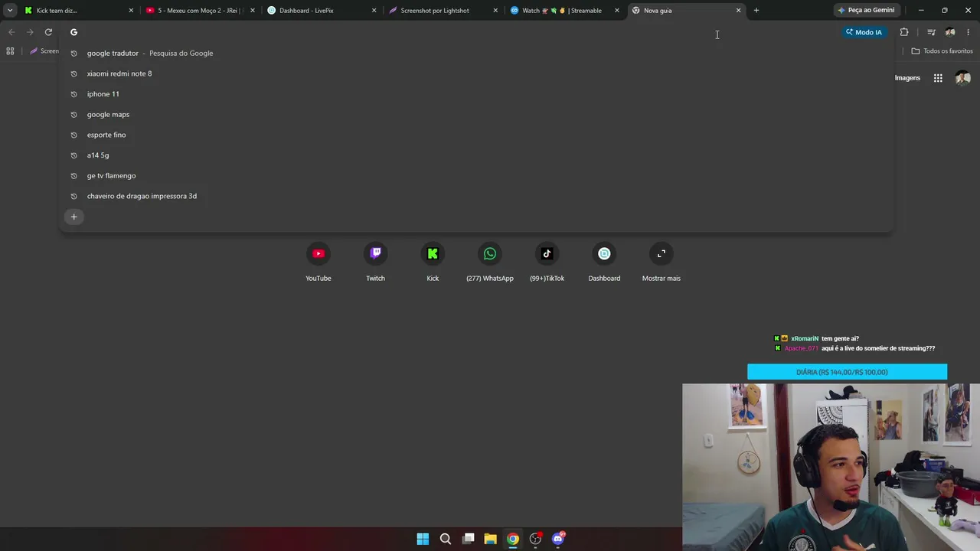Screen dimensions: 980x551
Task: Open File Explorer from the taskbar
Action: (491, 539)
